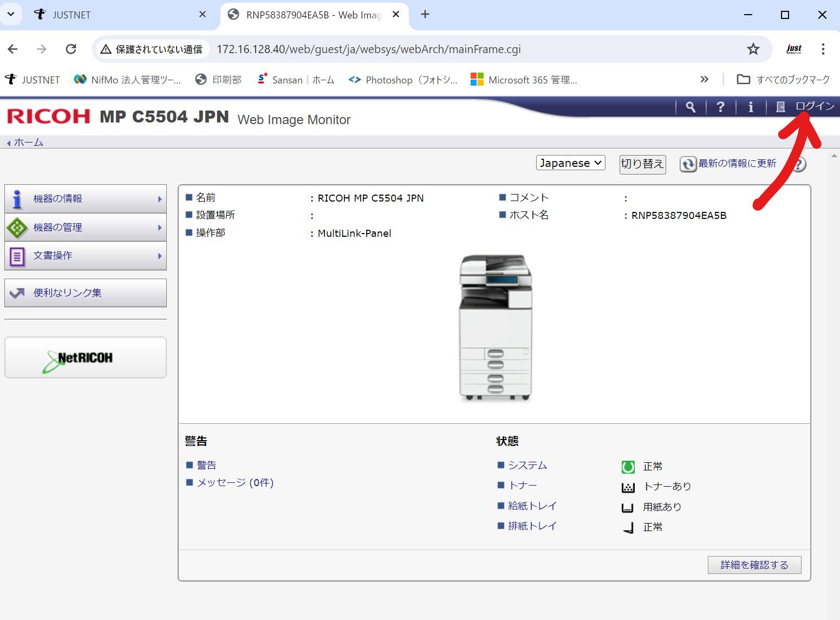The width and height of the screenshot is (840, 620).
Task: Click the 切り替え button
Action: (x=642, y=164)
